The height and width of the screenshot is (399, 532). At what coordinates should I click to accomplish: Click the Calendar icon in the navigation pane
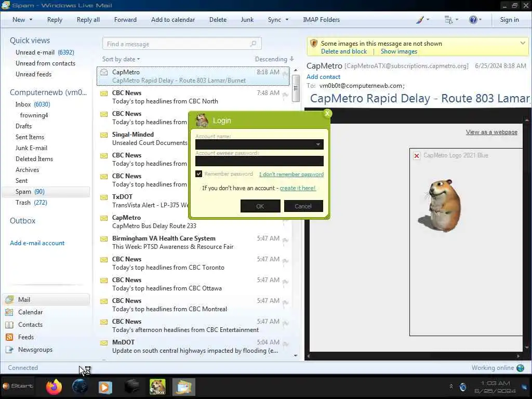click(x=9, y=312)
